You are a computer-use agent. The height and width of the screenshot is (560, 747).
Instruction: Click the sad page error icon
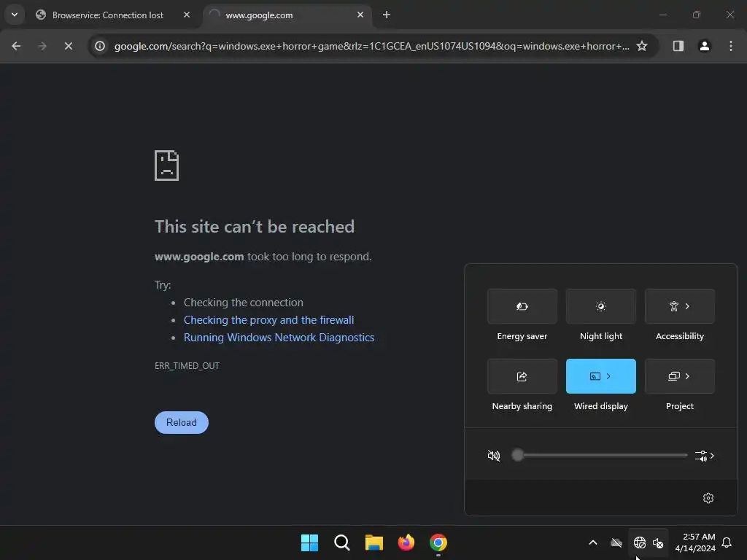click(x=167, y=166)
